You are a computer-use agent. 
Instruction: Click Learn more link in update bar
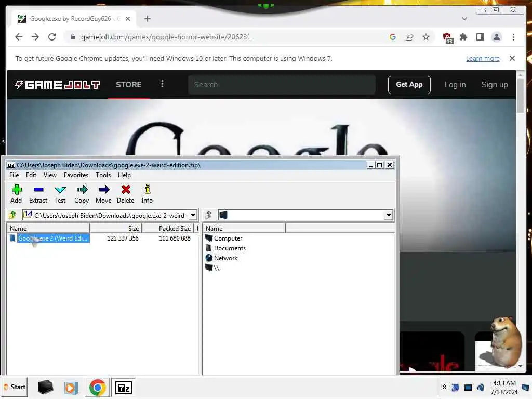point(483,58)
